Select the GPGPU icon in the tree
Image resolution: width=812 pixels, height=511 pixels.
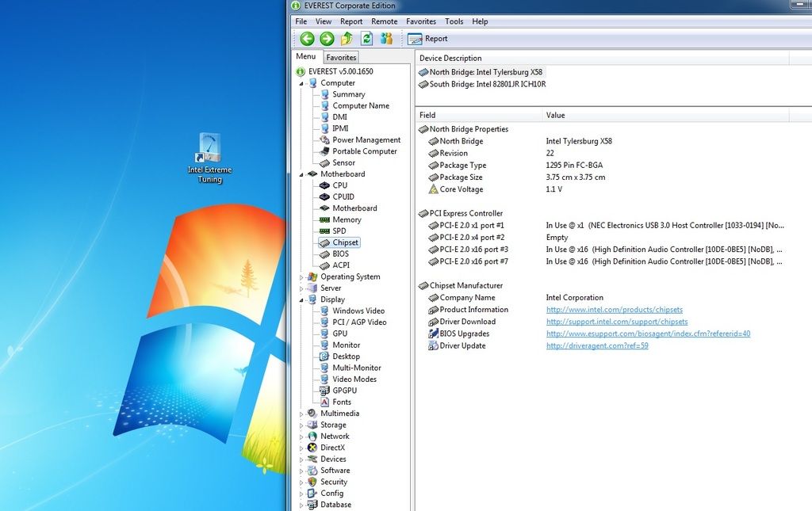(324, 391)
